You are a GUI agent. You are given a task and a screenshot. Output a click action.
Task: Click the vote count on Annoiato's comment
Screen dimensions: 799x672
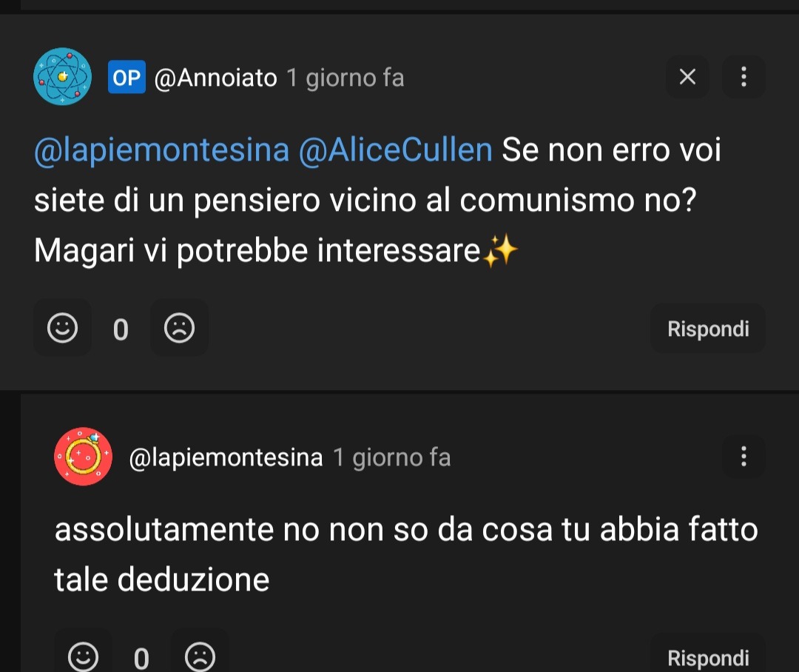[121, 329]
